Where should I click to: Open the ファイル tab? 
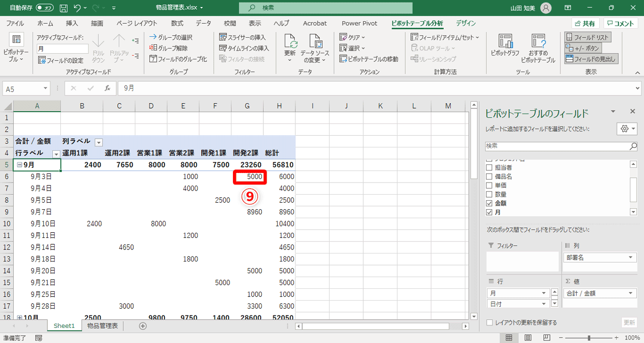pos(15,23)
